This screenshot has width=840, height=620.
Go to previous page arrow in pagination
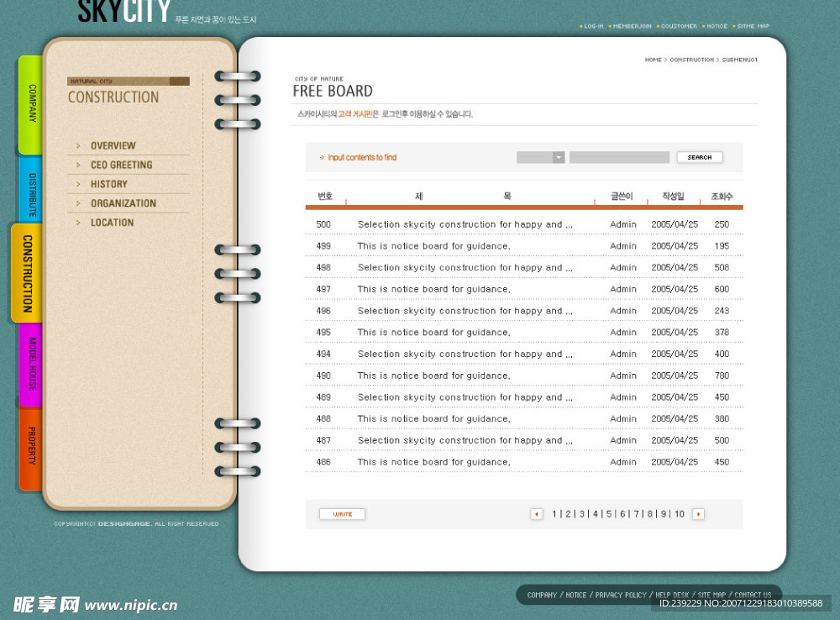click(x=536, y=514)
